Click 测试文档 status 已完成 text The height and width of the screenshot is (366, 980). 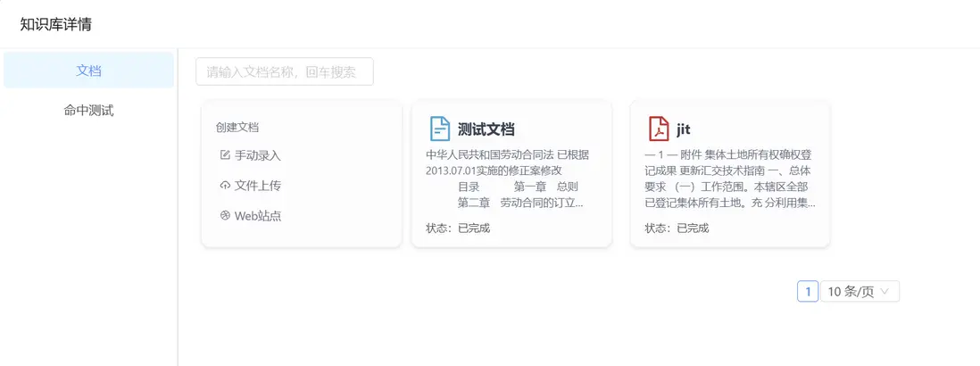pos(474,228)
